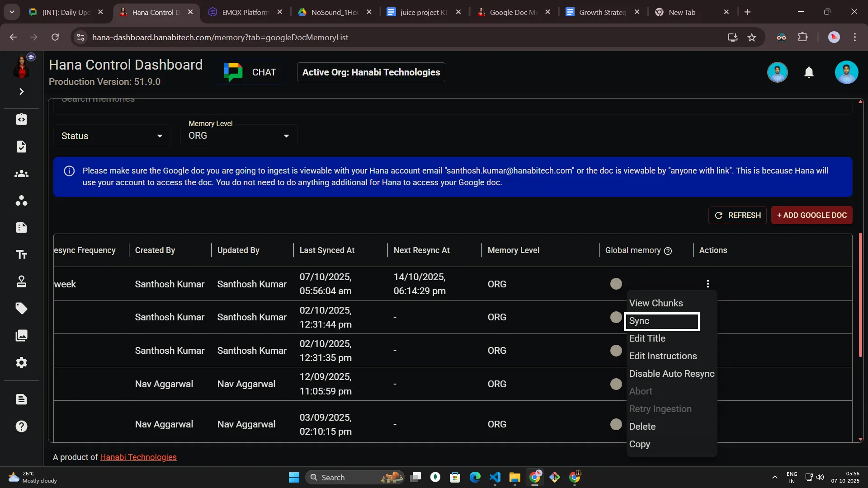
Task: Open the help question-mark icon
Action: point(21,426)
